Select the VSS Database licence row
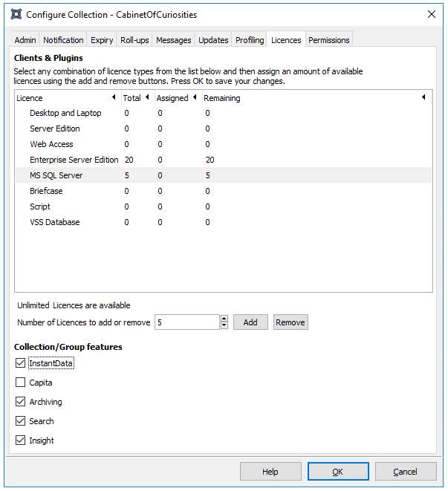 (x=224, y=222)
